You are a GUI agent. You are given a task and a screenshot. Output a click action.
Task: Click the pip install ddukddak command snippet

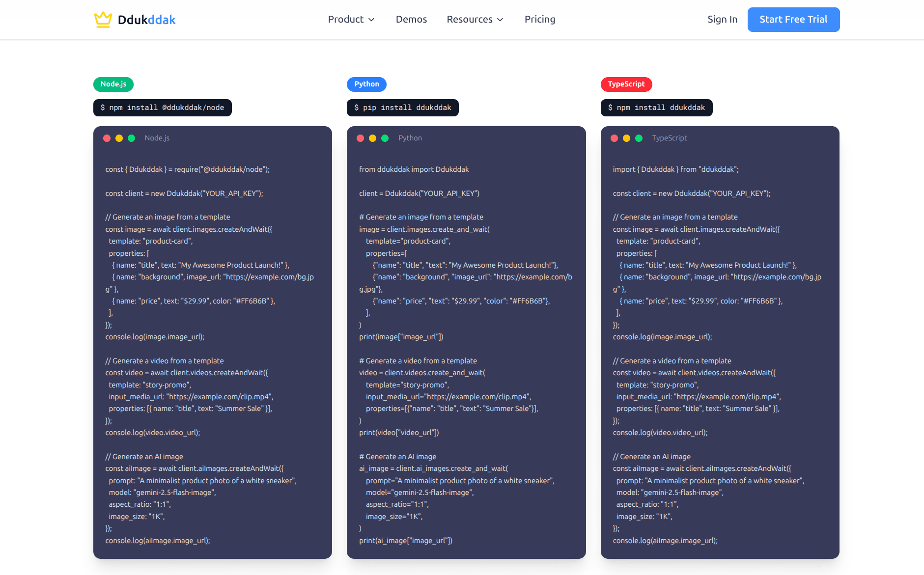pyautogui.click(x=402, y=108)
